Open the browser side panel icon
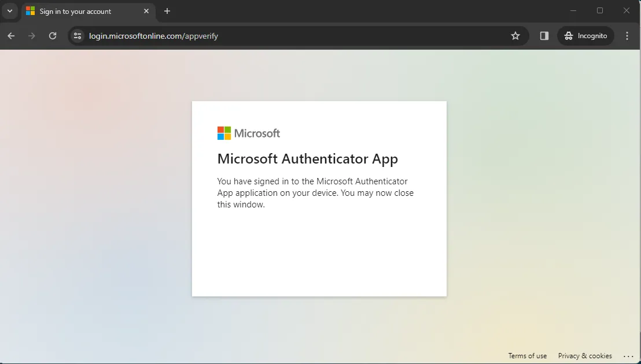Screen dimensions: 641x364 543,36
